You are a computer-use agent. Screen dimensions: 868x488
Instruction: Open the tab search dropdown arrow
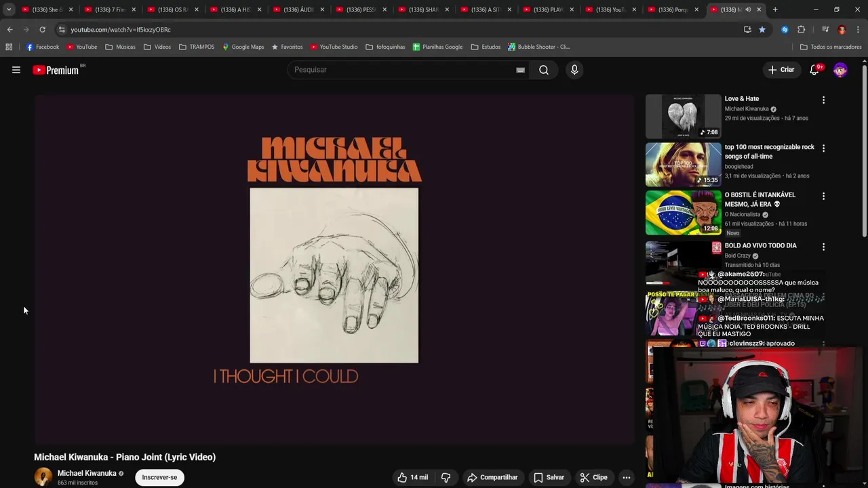tap(9, 9)
